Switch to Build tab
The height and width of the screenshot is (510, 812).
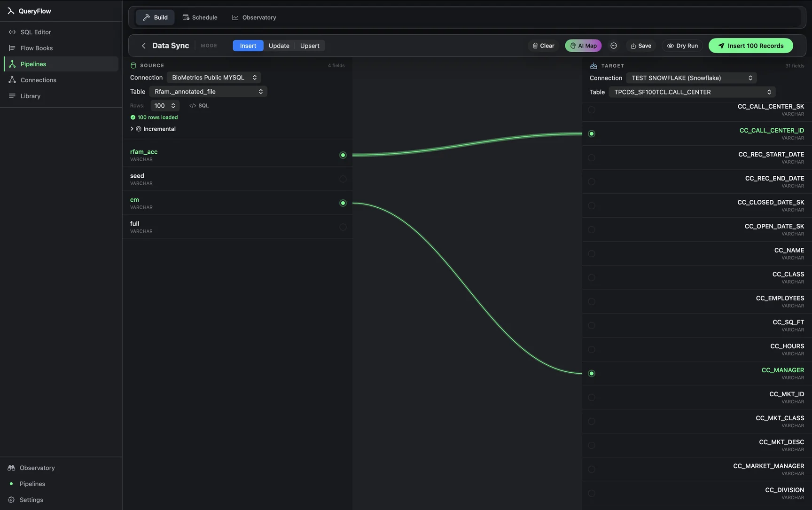[155, 17]
